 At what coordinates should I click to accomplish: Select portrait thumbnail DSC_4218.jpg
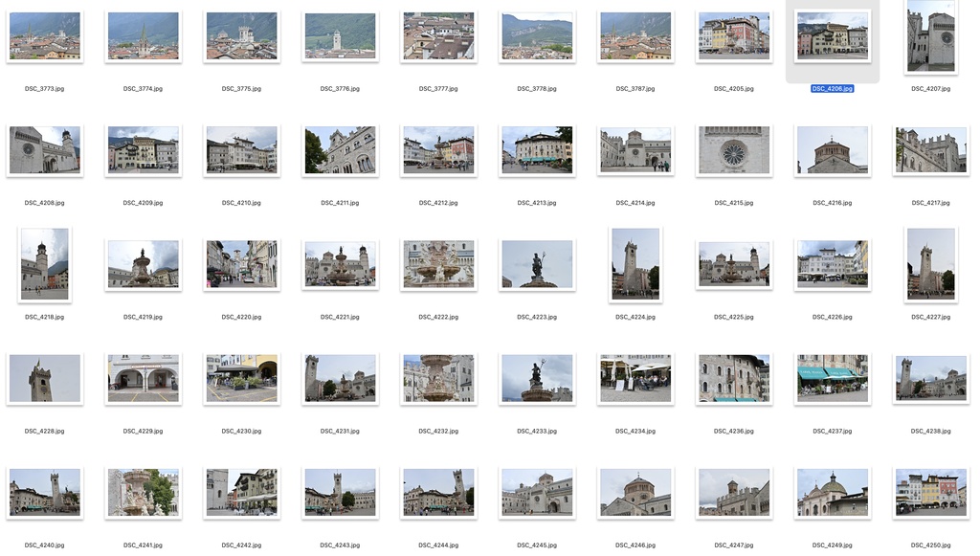click(44, 264)
